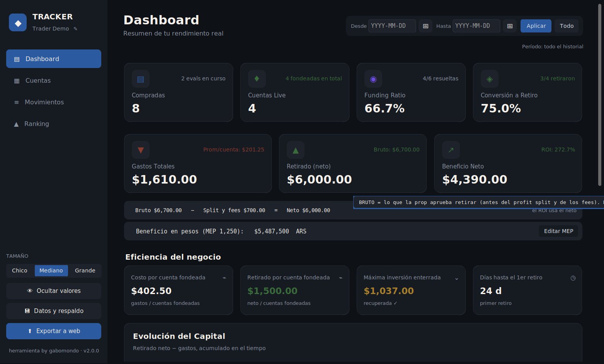Viewport: 604px width, 364px height.
Task: Click the 66.7% Funding Ratio value
Action: (385, 108)
